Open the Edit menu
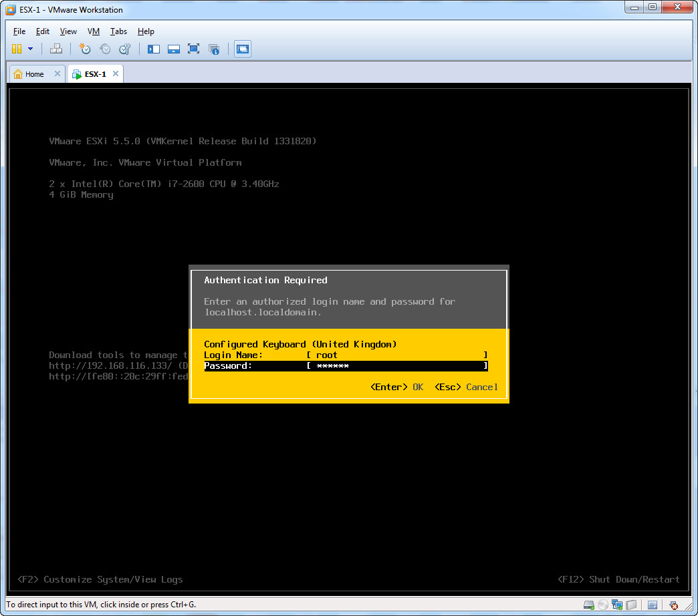698x616 pixels. pyautogui.click(x=42, y=31)
